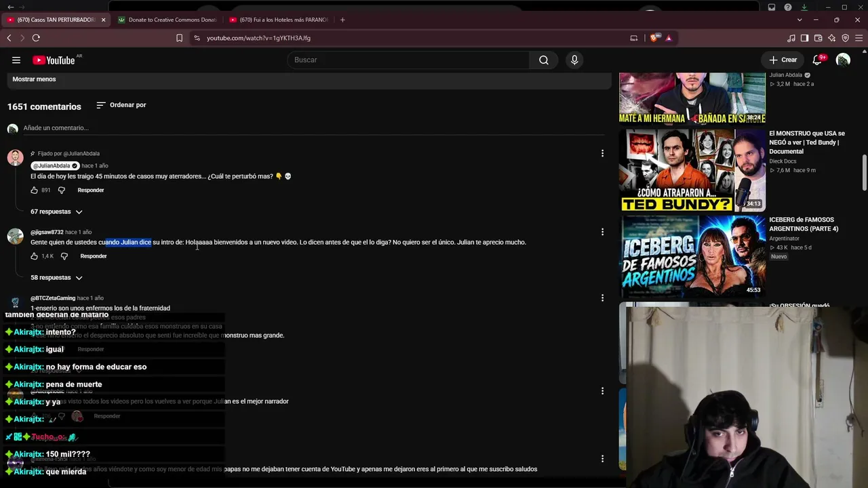
Task: Open YouTube notifications bell
Action: click(x=817, y=60)
